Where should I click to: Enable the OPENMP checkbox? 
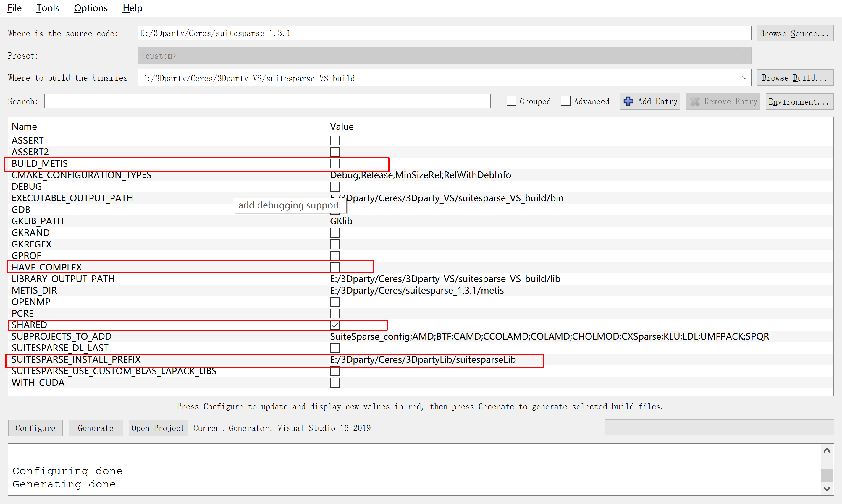pos(335,302)
